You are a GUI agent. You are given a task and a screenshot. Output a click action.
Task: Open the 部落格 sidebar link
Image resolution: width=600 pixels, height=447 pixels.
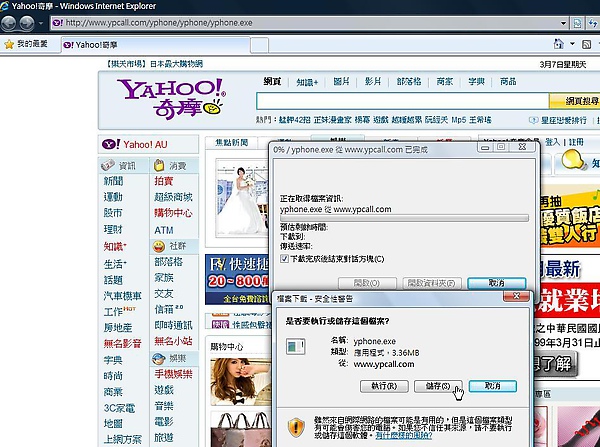coord(168,262)
